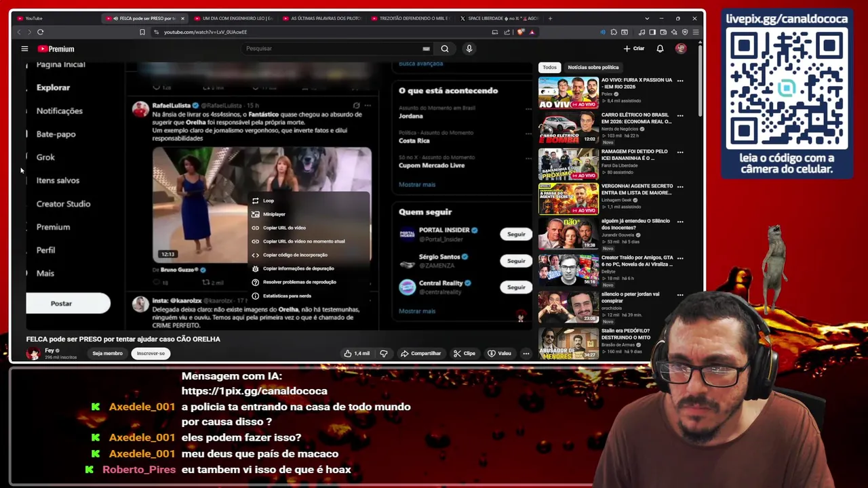Click the YouTube Premium logo
868x488 pixels.
[x=56, y=49]
